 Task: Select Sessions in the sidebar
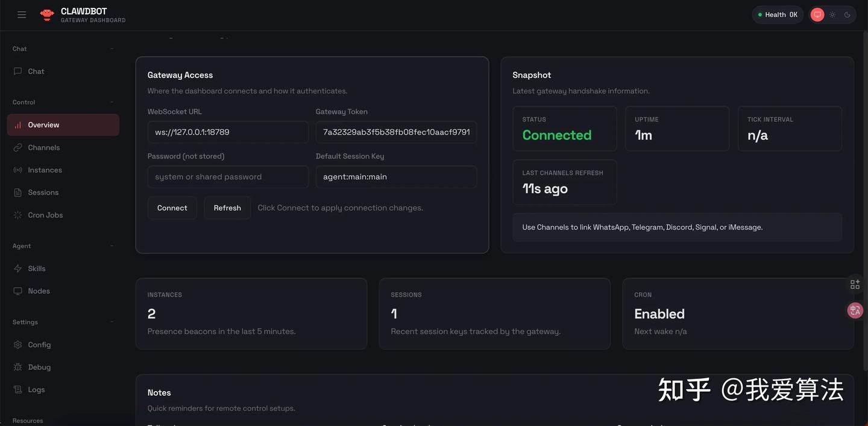(43, 192)
